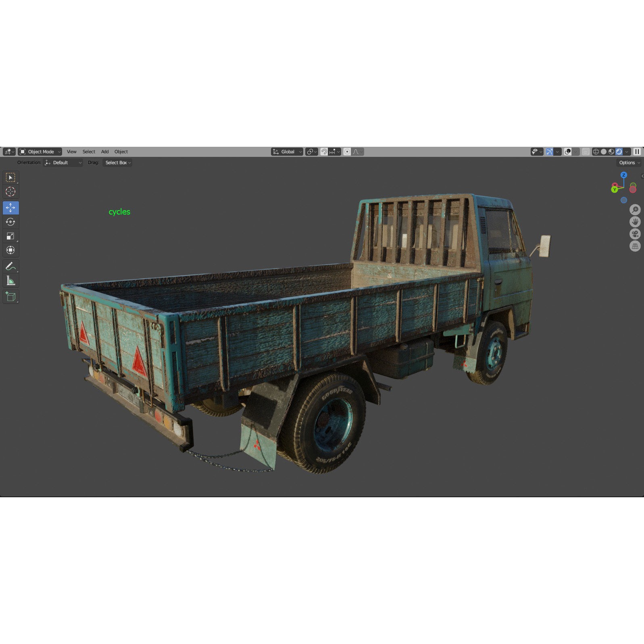This screenshot has height=644, width=644.
Task: Open the proportional editing falloff dropdown
Action: click(x=357, y=152)
